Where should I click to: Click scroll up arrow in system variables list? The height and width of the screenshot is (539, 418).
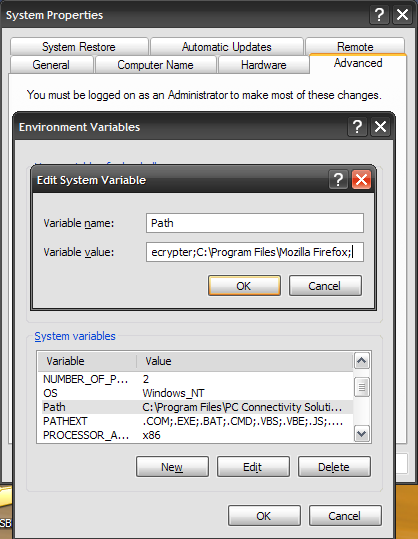tap(362, 361)
